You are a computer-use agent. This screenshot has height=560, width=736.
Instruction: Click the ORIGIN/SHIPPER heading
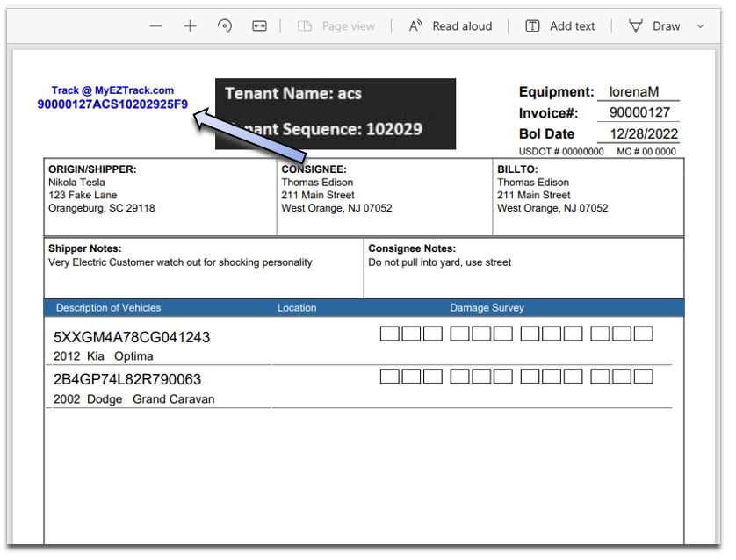pos(93,170)
